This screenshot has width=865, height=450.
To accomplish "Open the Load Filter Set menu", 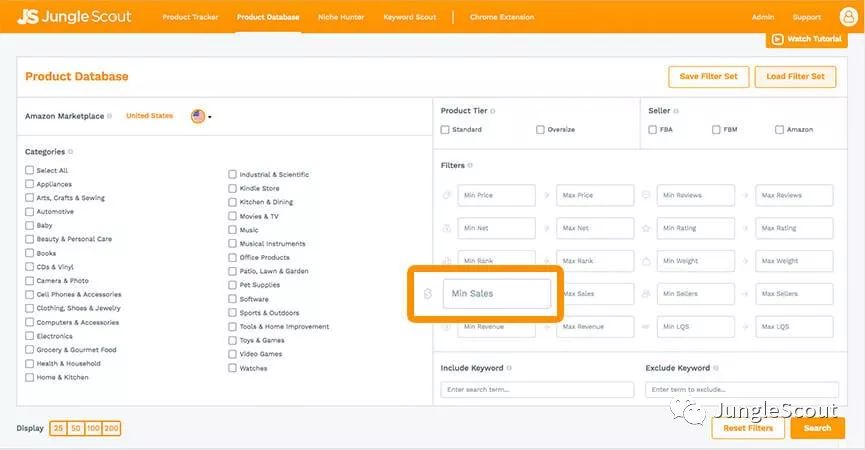I will (x=795, y=77).
